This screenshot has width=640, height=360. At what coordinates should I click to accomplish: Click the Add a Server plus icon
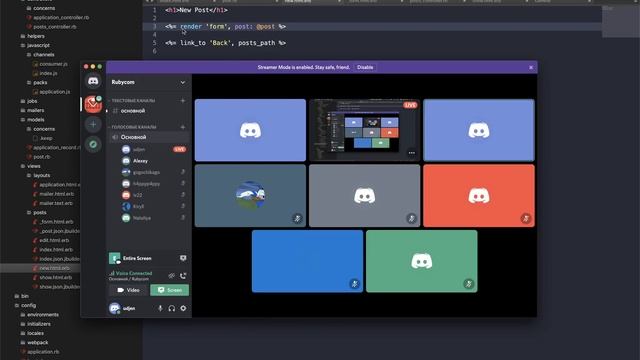click(93, 124)
